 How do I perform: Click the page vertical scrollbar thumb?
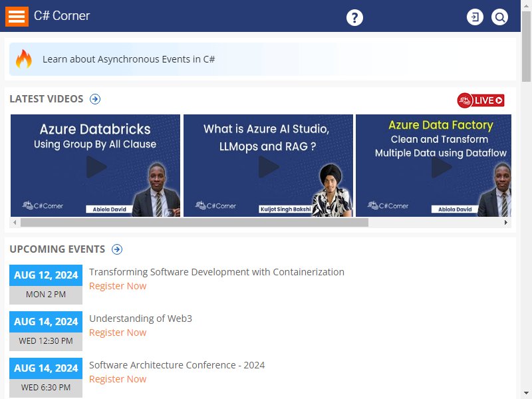pos(526,47)
